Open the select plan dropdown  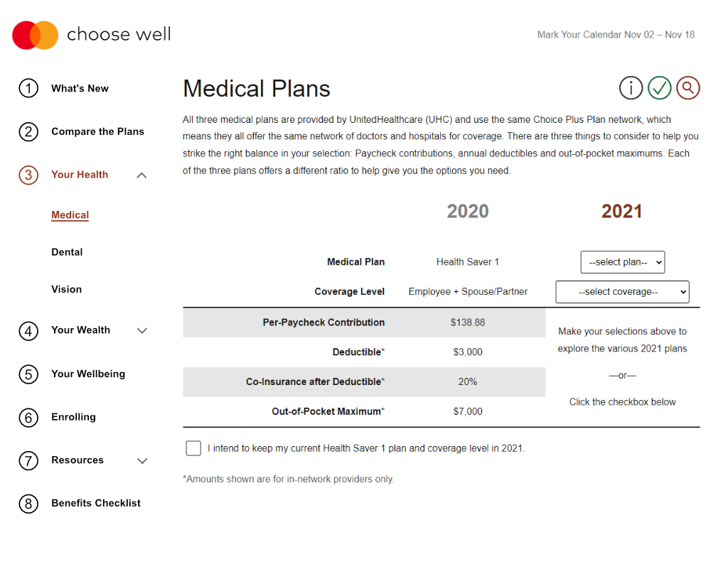(623, 262)
